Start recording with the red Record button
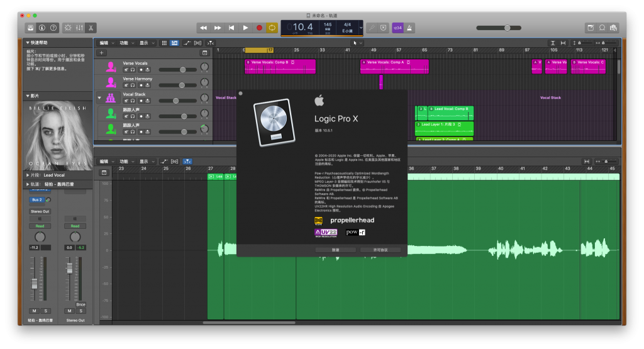The width and height of the screenshot is (644, 349). click(x=259, y=28)
